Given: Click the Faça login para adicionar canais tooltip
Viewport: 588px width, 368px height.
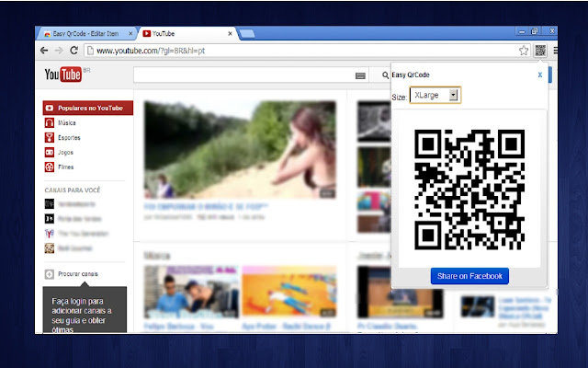Looking at the screenshot, I should click(x=85, y=310).
